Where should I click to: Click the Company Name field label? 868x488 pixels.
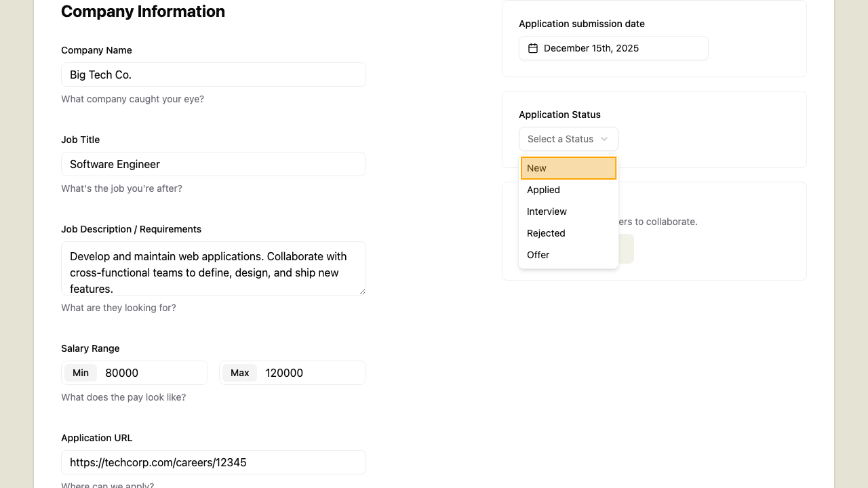(x=96, y=50)
